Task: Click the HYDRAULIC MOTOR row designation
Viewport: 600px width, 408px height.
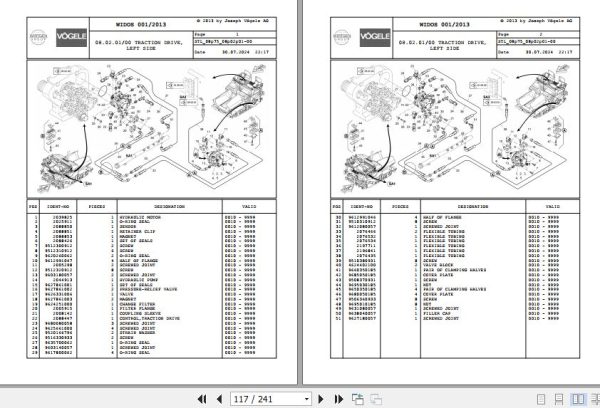Action: pyautogui.click(x=140, y=217)
